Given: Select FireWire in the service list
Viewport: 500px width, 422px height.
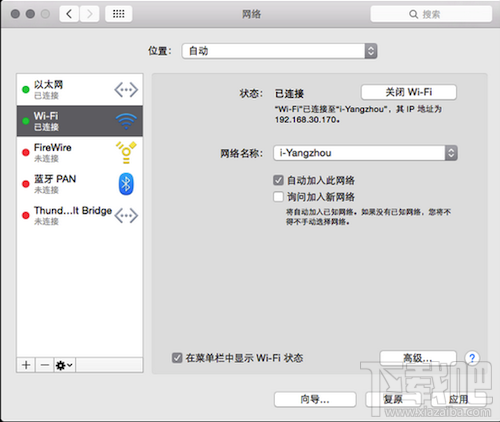Looking at the screenshot, I should point(80,152).
